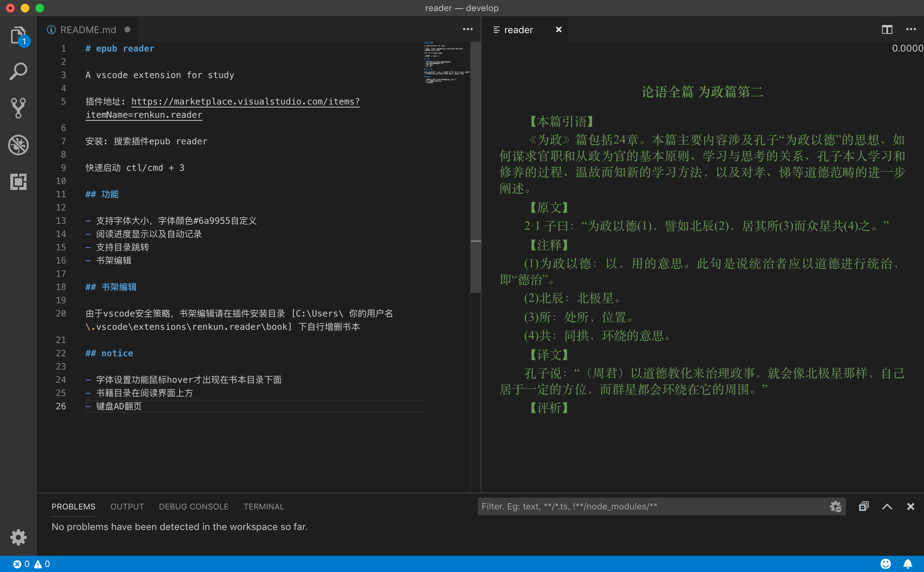924x572 pixels.
Task: Open the marketplace.visualstudio.com link on line 5
Action: click(246, 101)
